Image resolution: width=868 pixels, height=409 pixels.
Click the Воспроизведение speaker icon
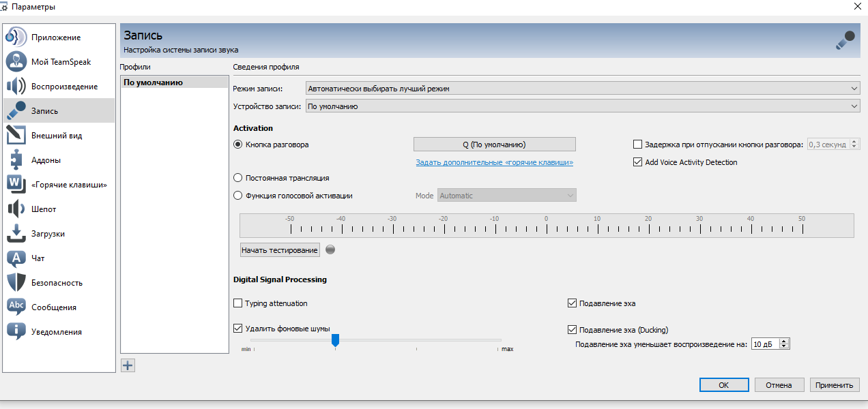(16, 87)
